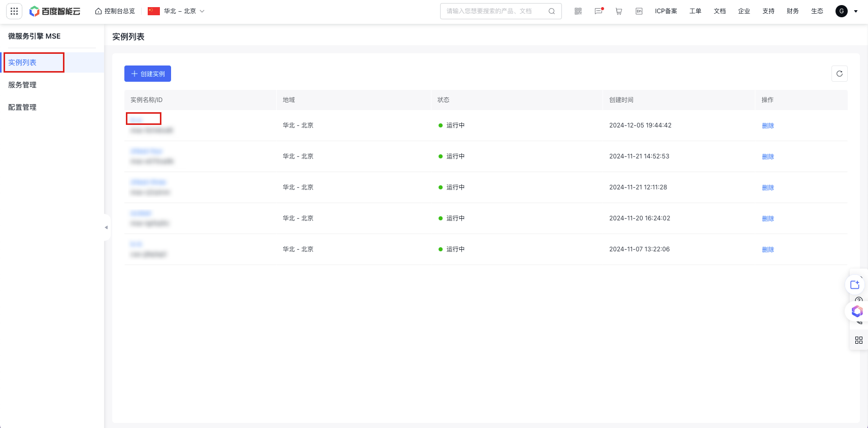
Task: Click the Baidu AI Cloud logo
Action: click(x=55, y=11)
